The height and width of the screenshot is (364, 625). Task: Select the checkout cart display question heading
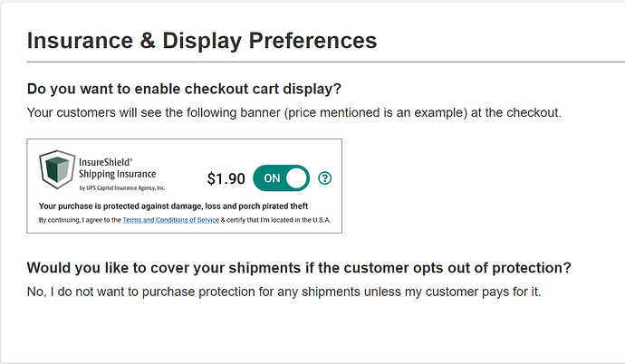click(189, 90)
